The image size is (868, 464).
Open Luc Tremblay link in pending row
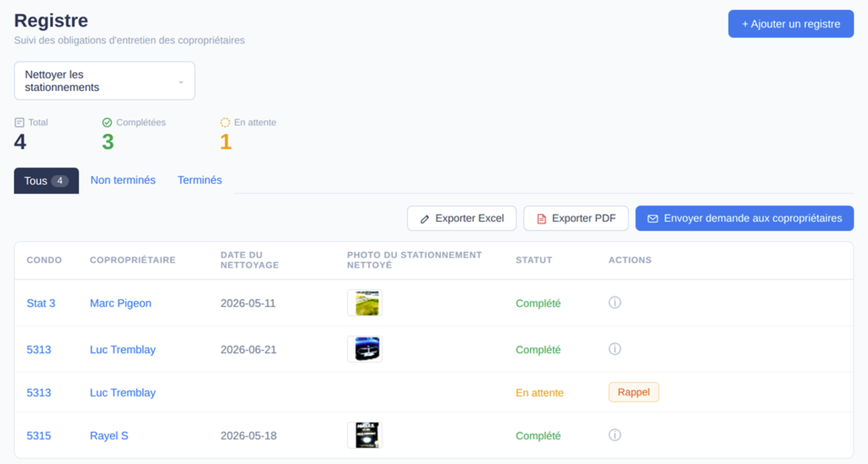pyautogui.click(x=123, y=393)
